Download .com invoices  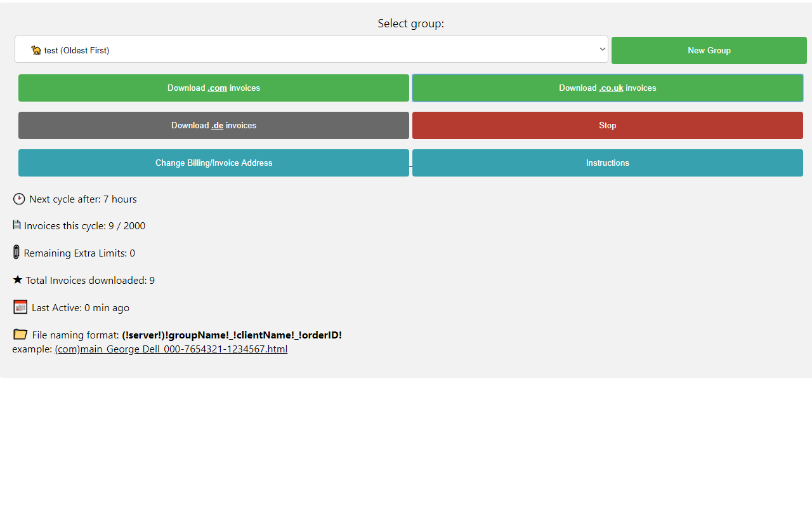214,88
